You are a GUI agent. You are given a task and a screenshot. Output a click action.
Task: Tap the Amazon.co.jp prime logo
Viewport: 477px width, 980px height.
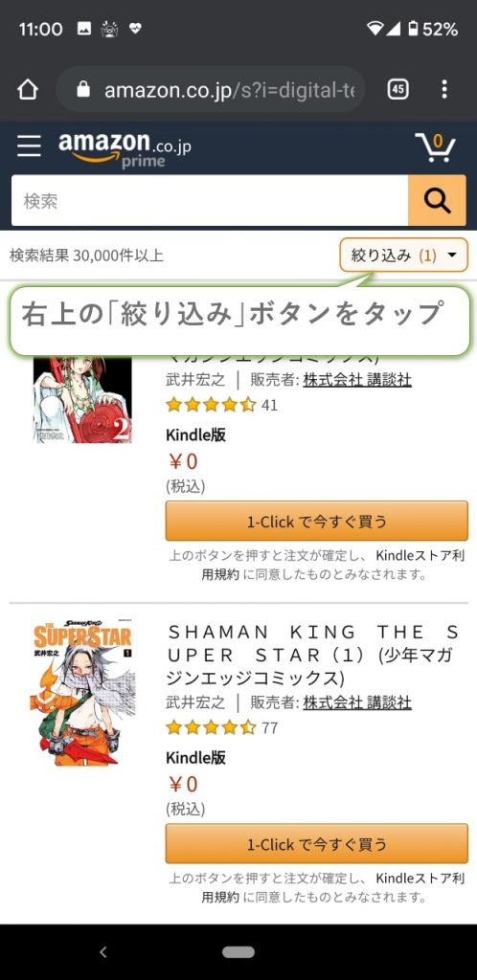click(x=125, y=149)
